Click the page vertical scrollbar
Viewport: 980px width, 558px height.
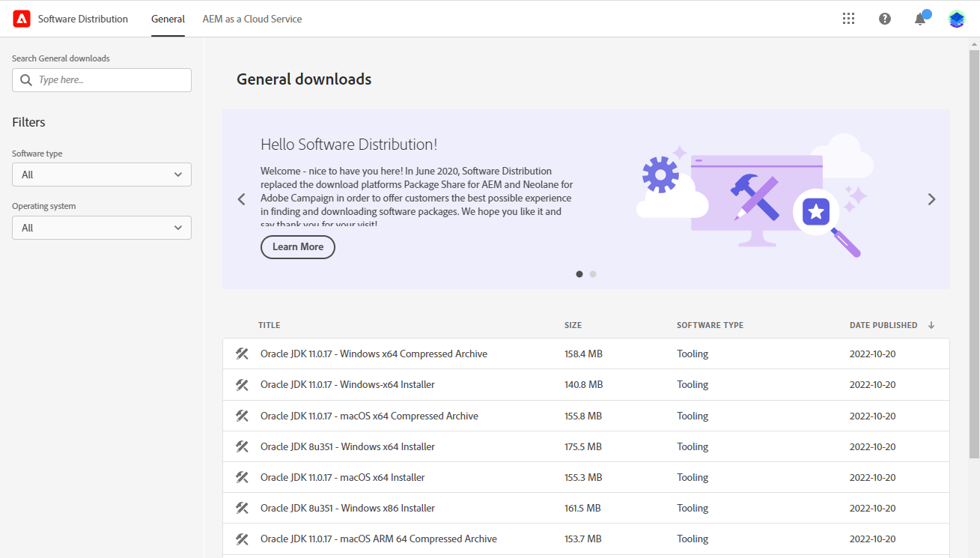point(974,255)
